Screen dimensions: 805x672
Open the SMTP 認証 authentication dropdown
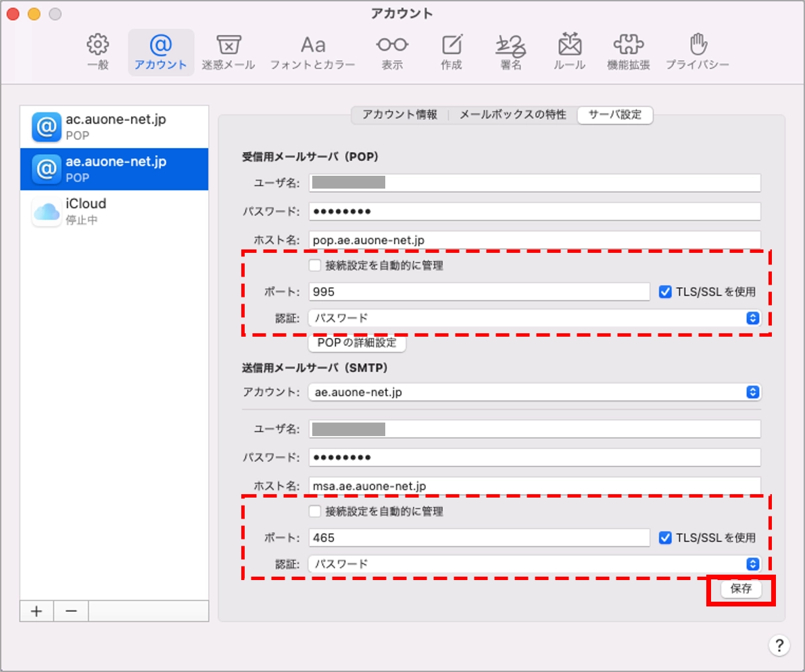coord(534,564)
